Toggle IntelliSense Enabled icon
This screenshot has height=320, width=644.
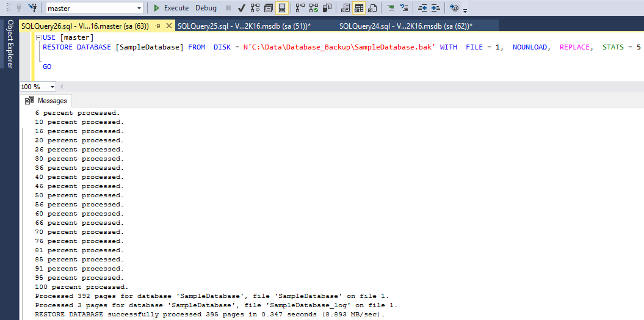[x=282, y=8]
